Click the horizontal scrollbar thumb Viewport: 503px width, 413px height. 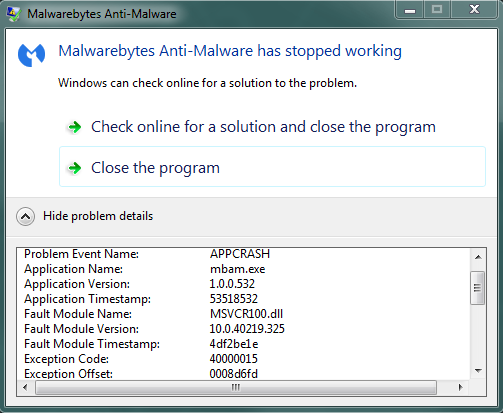[236, 388]
